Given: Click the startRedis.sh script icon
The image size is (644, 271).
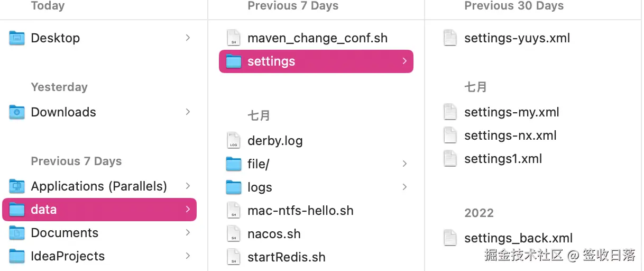Looking at the screenshot, I should click(x=233, y=257).
